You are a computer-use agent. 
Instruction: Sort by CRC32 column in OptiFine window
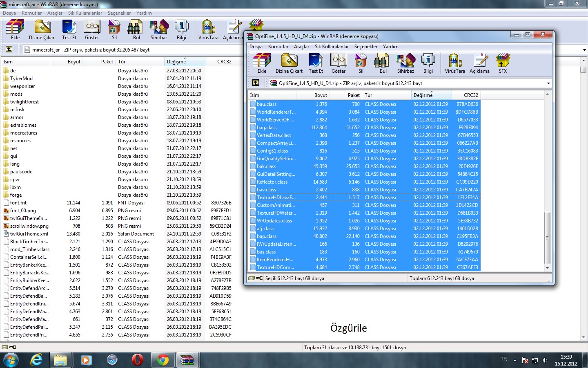(466, 95)
